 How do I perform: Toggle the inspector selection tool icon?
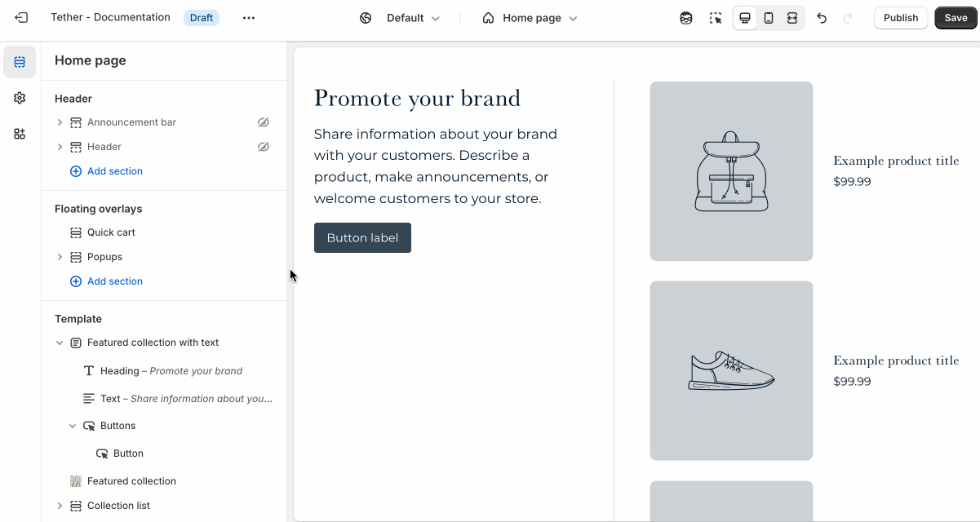[716, 18]
